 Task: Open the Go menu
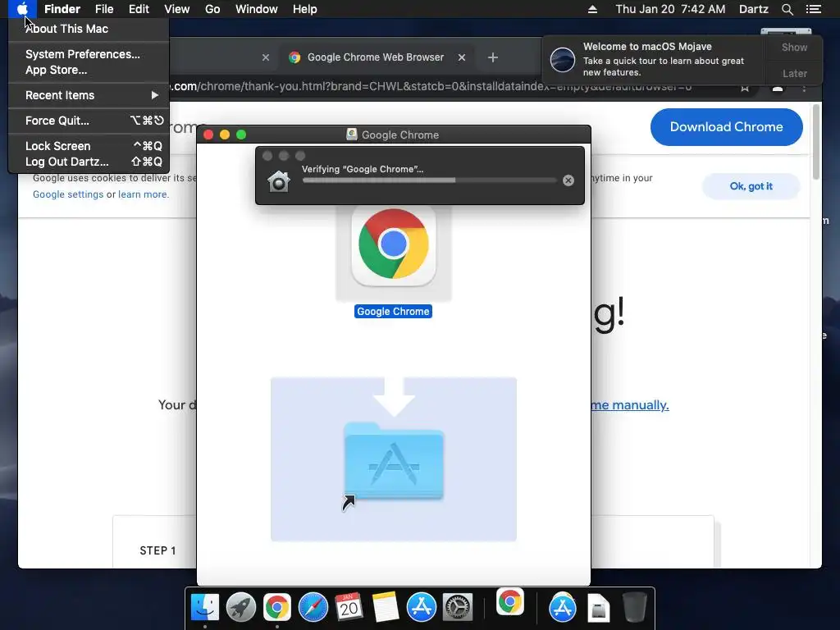(x=212, y=9)
